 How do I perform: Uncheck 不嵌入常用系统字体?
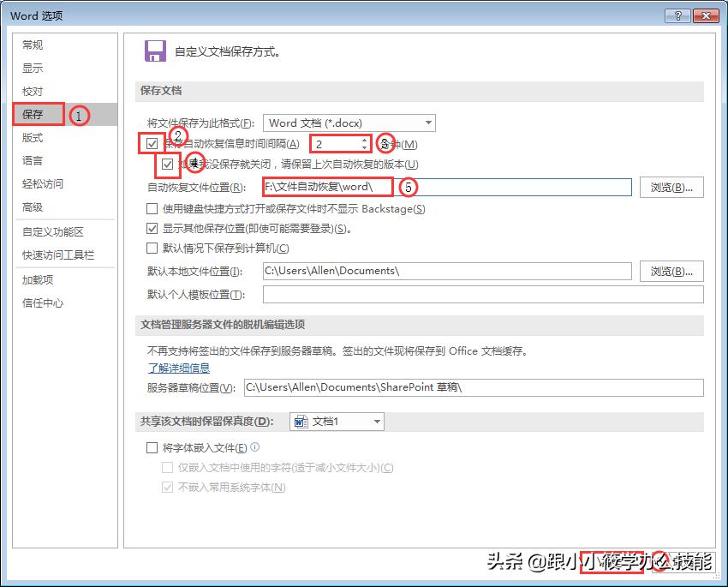click(x=168, y=486)
